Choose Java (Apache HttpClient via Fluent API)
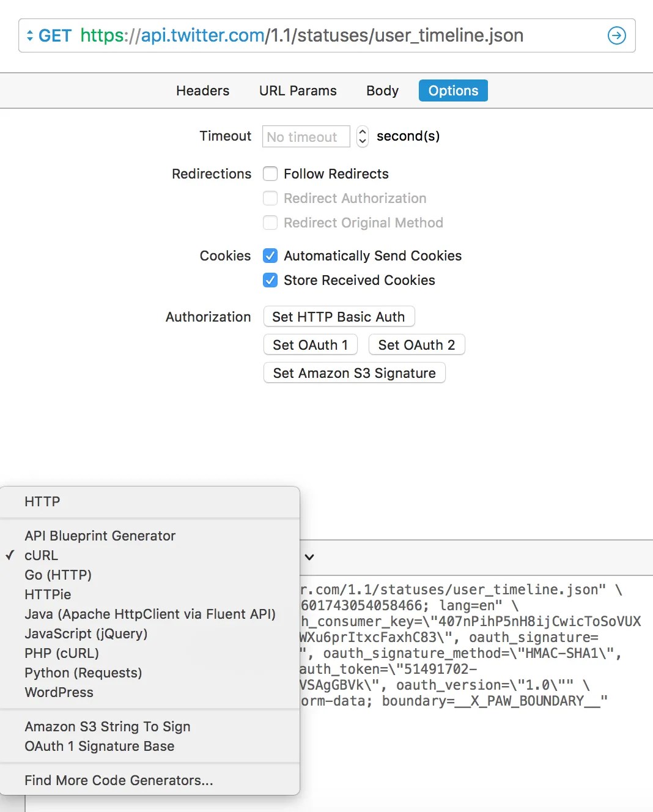The image size is (653, 812). tap(150, 614)
